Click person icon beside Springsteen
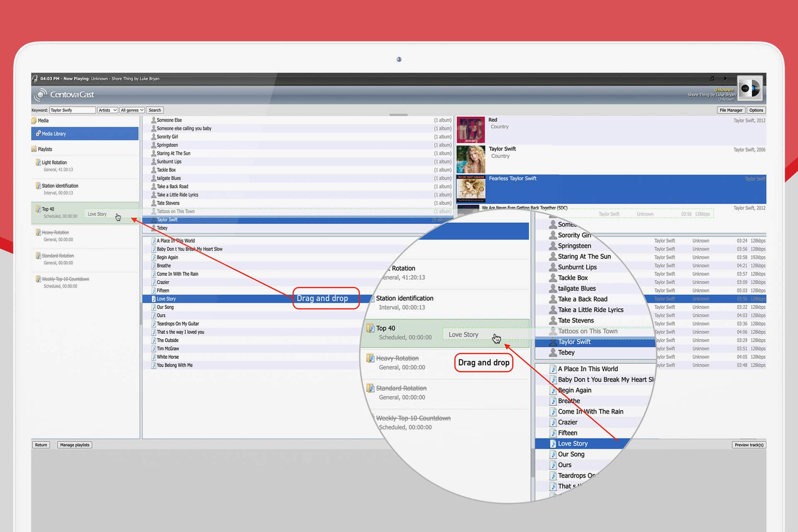 (153, 145)
